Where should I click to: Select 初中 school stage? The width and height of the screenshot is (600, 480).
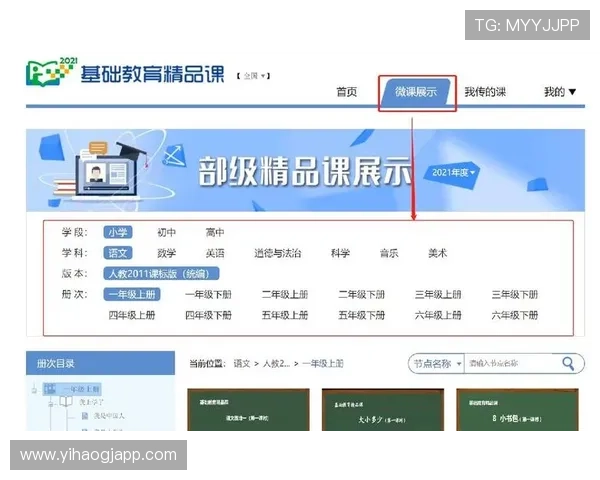click(166, 232)
